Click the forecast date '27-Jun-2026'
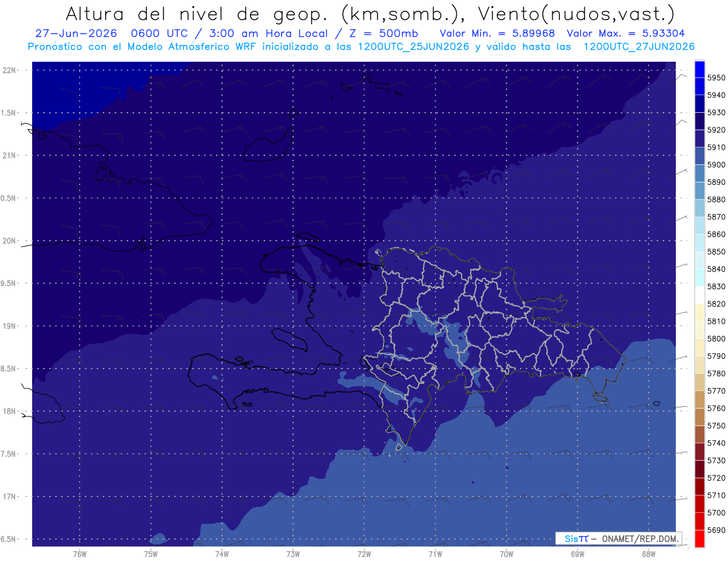 tap(76, 33)
